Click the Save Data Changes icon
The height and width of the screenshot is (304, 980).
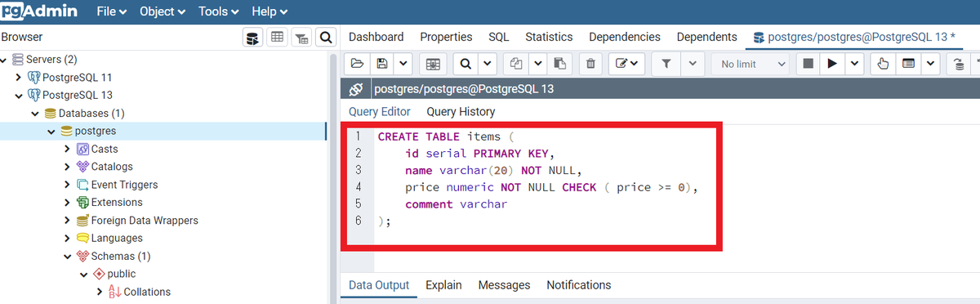click(x=434, y=64)
